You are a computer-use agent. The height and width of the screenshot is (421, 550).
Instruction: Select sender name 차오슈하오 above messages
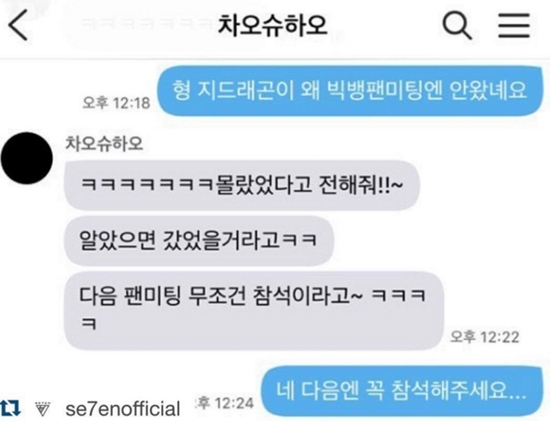(x=104, y=144)
